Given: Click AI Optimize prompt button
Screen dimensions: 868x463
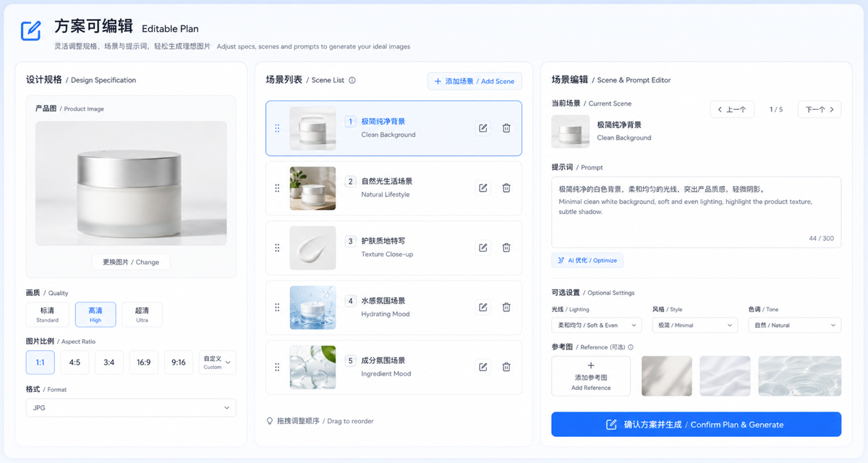Looking at the screenshot, I should point(587,260).
